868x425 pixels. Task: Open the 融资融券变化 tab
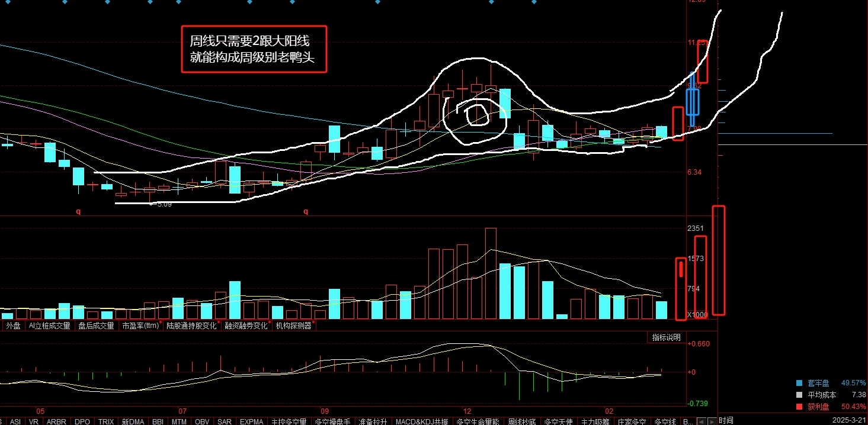tap(246, 326)
